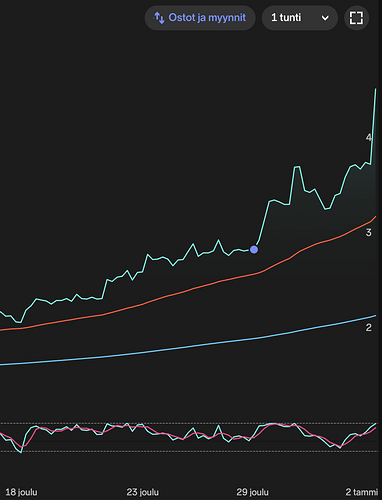Click the price axis value 2

(x=368, y=327)
